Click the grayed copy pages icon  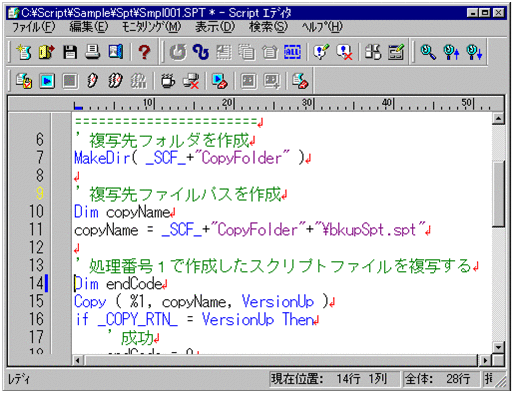247,52
